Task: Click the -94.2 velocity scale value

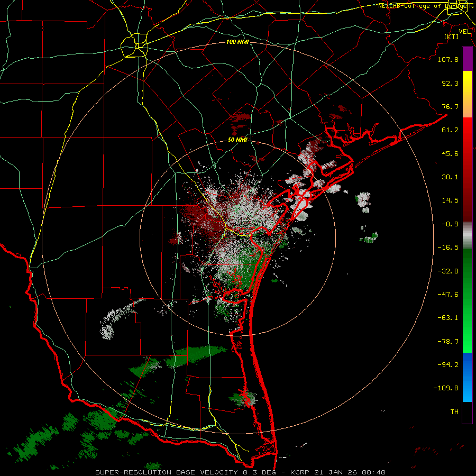Action: pos(448,365)
